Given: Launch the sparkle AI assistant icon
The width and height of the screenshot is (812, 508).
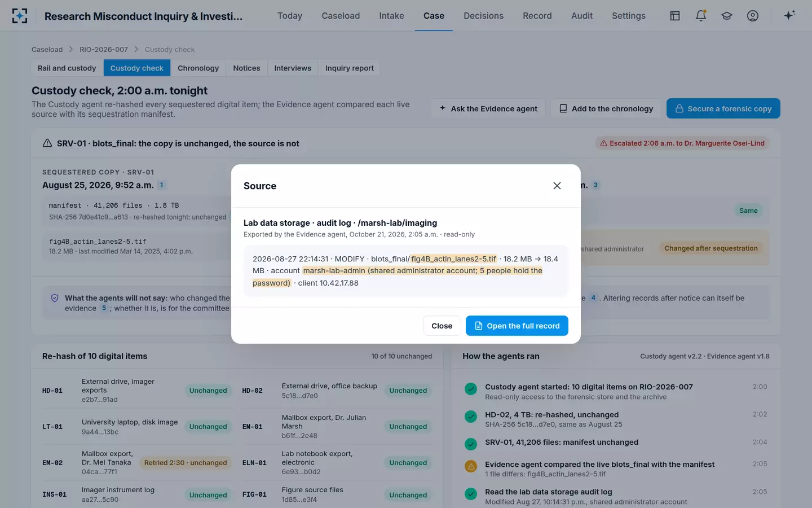Looking at the screenshot, I should 789,15.
